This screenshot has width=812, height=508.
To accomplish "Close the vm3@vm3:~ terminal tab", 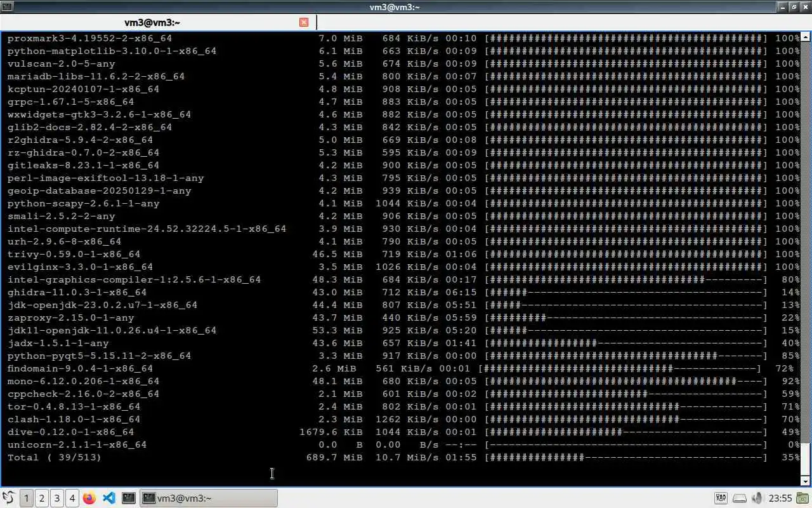I will 304,22.
